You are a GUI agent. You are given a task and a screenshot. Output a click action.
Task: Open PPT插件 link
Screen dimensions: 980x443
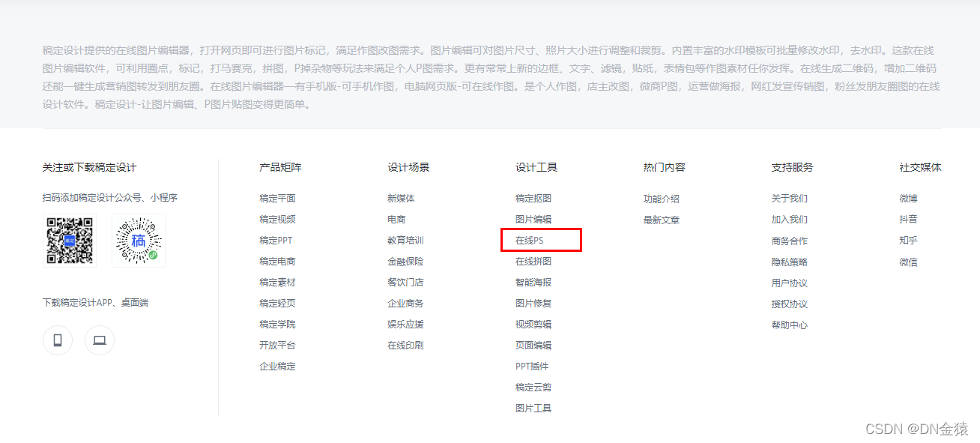tap(532, 367)
